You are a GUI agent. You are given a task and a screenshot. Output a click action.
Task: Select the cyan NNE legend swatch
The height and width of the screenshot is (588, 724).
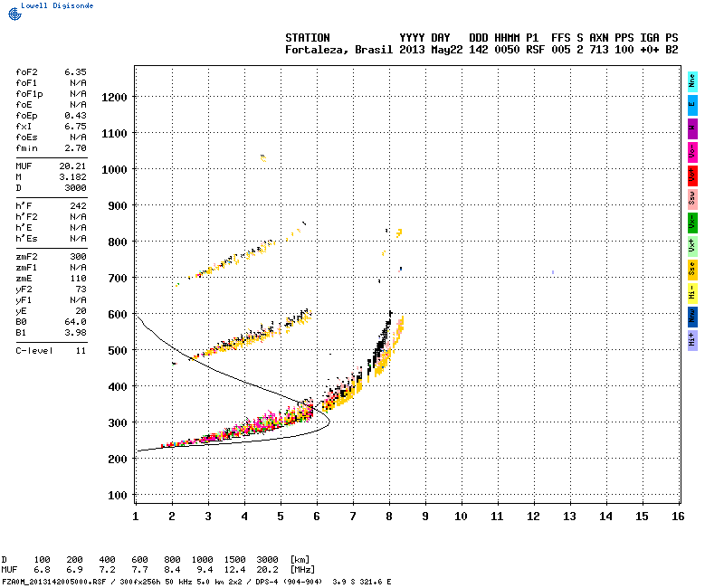tap(692, 81)
